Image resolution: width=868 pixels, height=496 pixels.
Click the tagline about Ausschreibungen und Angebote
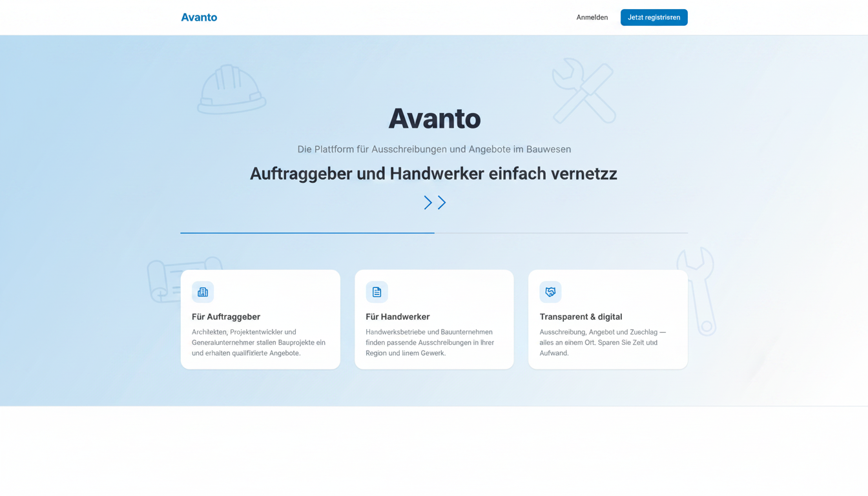point(434,149)
